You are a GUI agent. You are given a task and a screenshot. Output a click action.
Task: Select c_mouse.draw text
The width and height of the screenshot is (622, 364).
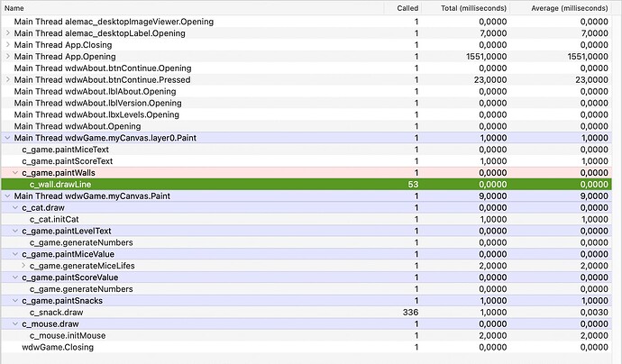pyautogui.click(x=50, y=324)
